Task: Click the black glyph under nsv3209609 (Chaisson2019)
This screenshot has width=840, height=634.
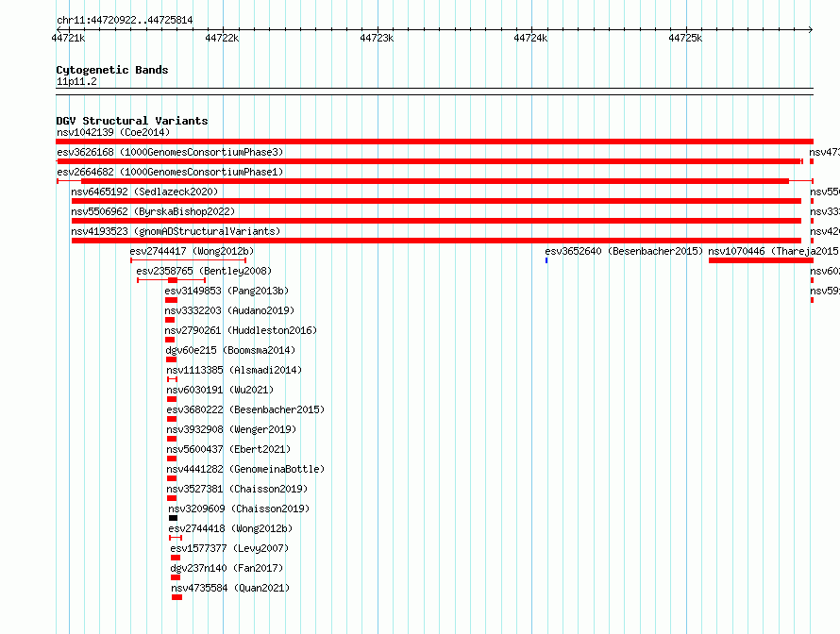Action: tap(173, 518)
